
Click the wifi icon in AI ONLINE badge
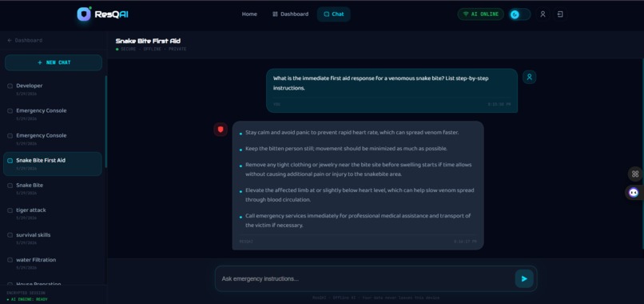click(466, 14)
